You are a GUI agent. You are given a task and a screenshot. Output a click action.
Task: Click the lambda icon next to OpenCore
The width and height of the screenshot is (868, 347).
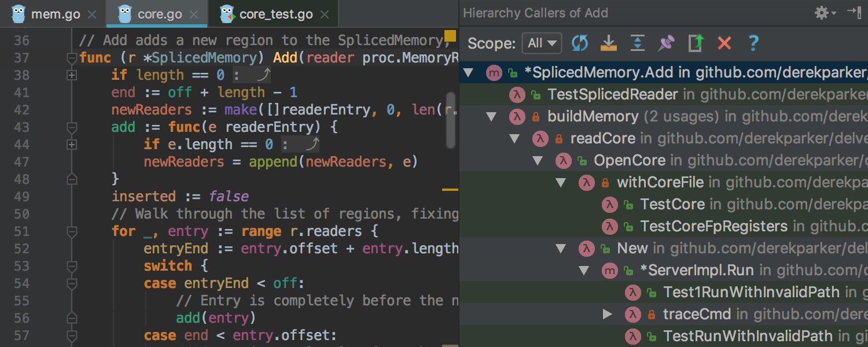coord(564,161)
